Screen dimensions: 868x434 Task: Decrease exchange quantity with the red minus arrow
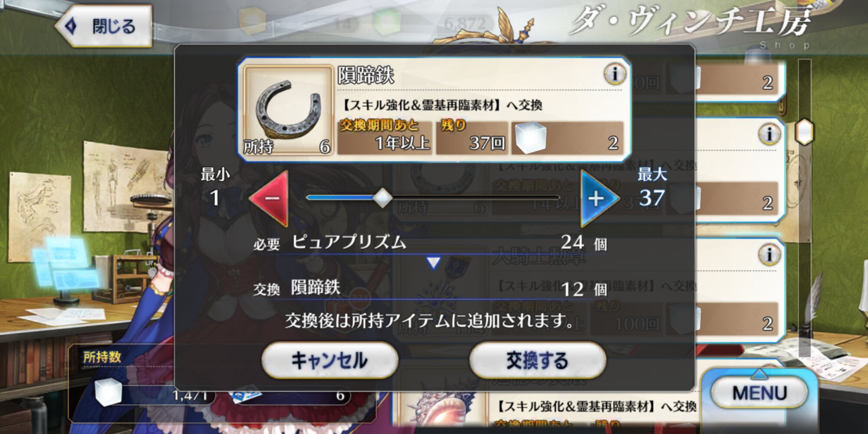pos(270,198)
